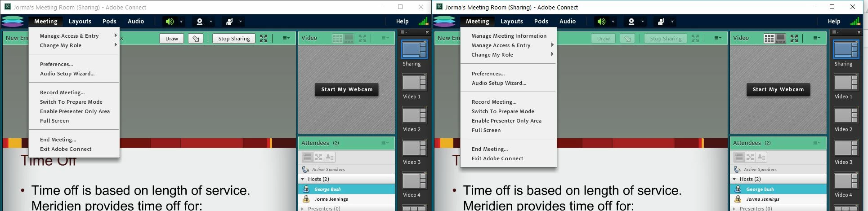Click Active Speakers phone icon, left window
Viewport: 868px width, 211px height.
(x=305, y=169)
